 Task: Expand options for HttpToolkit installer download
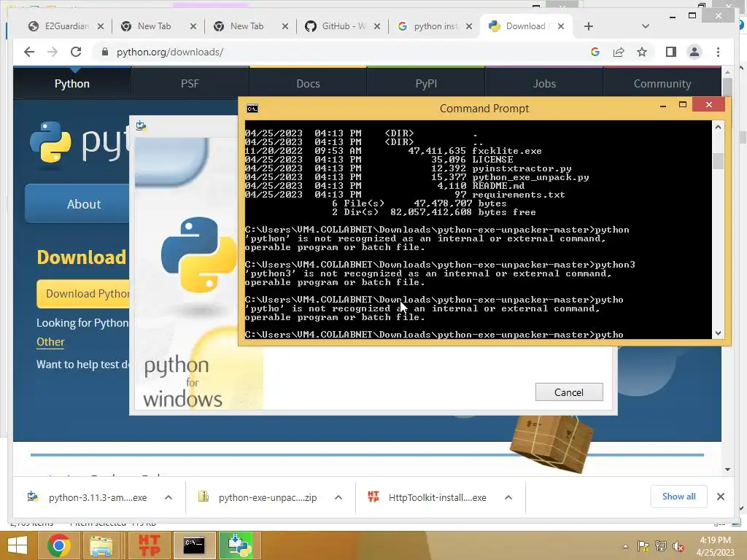pyautogui.click(x=508, y=497)
